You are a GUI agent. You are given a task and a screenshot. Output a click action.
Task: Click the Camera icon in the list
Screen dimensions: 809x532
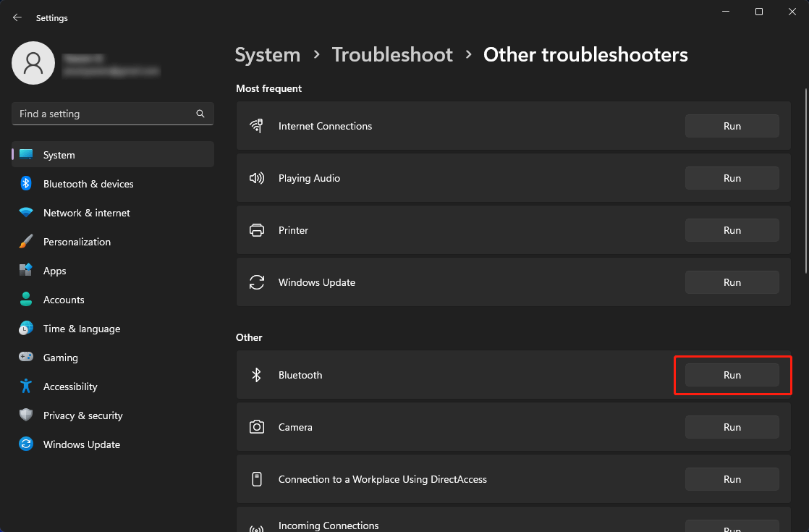(256, 427)
